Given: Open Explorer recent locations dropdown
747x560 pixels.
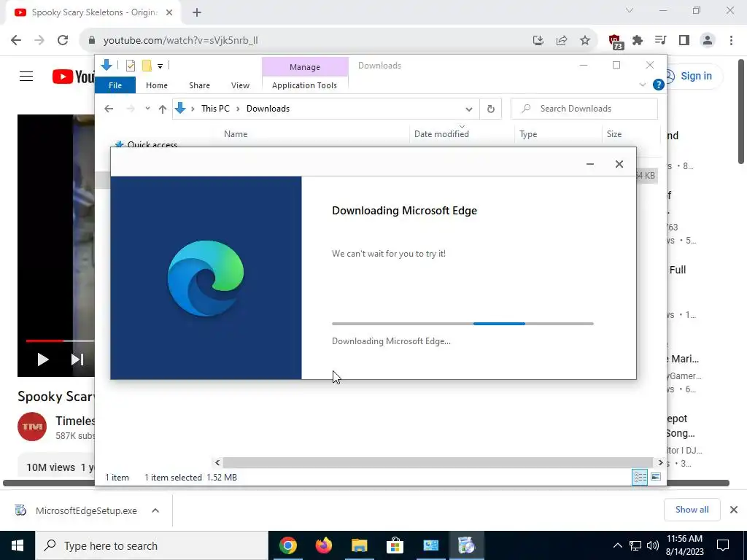Looking at the screenshot, I should coord(147,109).
